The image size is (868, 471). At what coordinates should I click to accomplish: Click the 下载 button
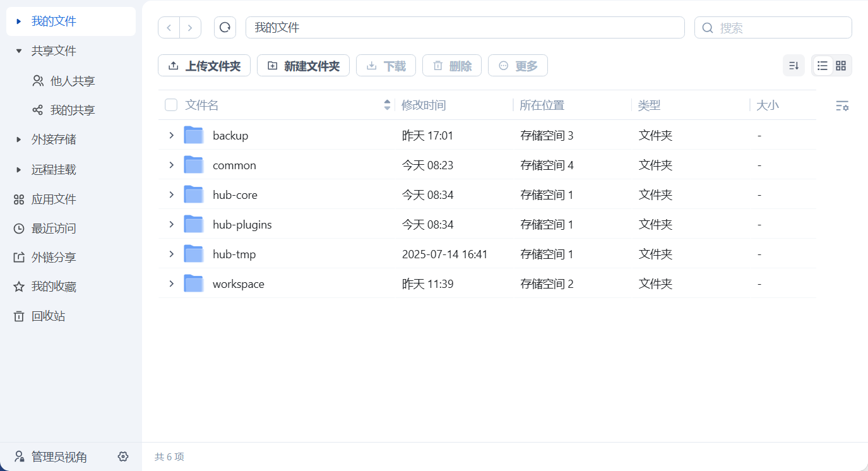386,66
